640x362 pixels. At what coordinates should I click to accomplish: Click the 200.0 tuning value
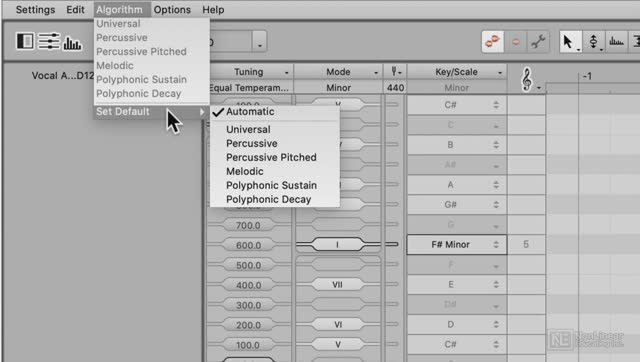(248, 325)
